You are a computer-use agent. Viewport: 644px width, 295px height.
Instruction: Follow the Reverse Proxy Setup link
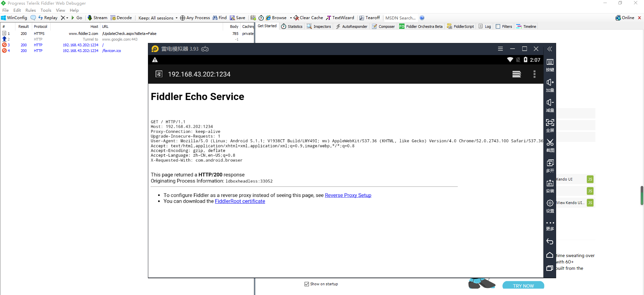(348, 195)
